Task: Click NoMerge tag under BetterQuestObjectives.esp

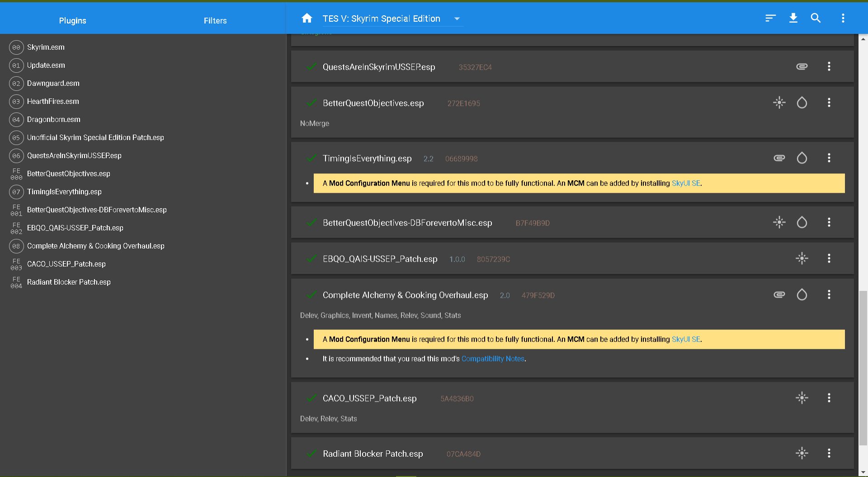Action: click(x=315, y=123)
